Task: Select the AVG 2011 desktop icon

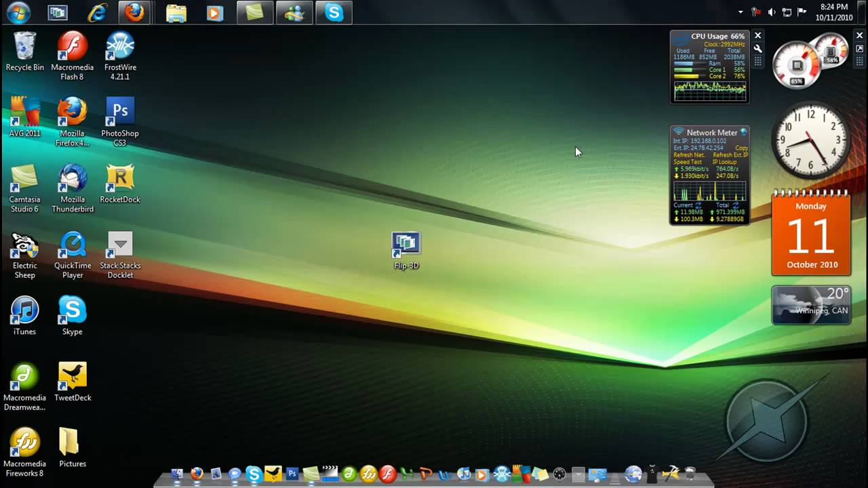Action: point(24,117)
